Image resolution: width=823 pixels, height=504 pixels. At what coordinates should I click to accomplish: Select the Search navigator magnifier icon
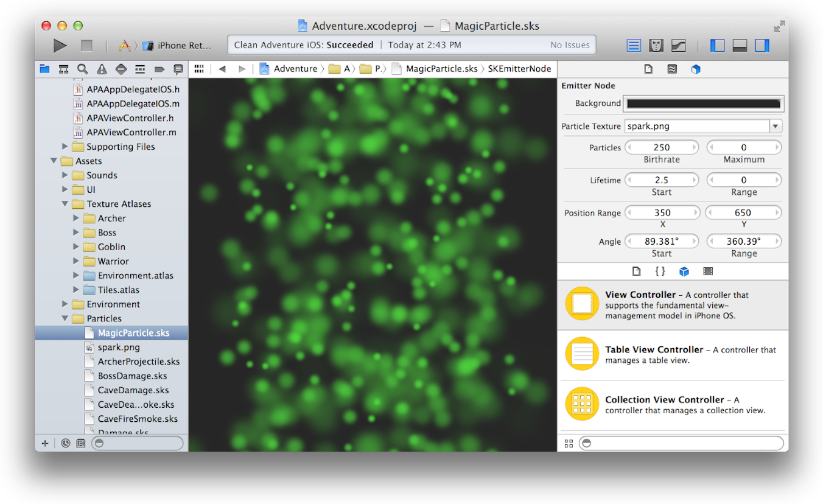(x=83, y=69)
